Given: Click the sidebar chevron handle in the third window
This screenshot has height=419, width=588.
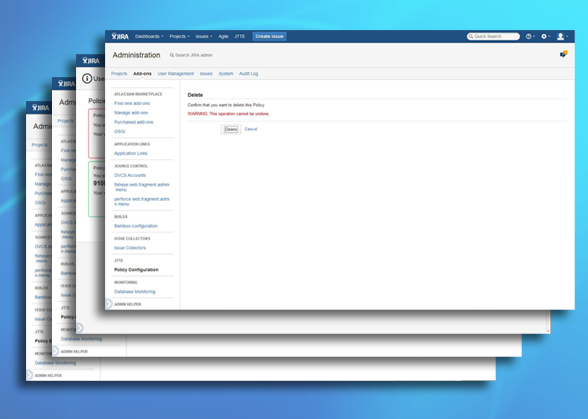Looking at the screenshot, I should click(x=80, y=328).
